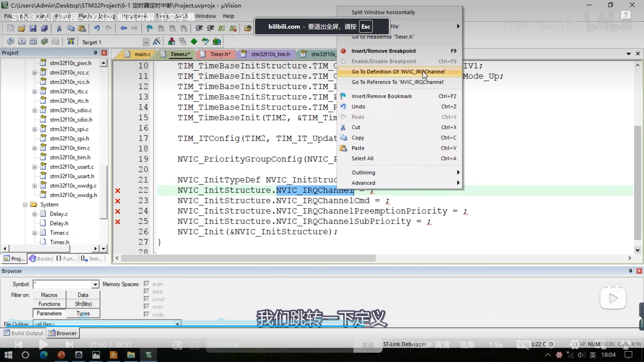
Task: Click the Cut scissors toolbar icon
Action: pyautogui.click(x=59, y=28)
